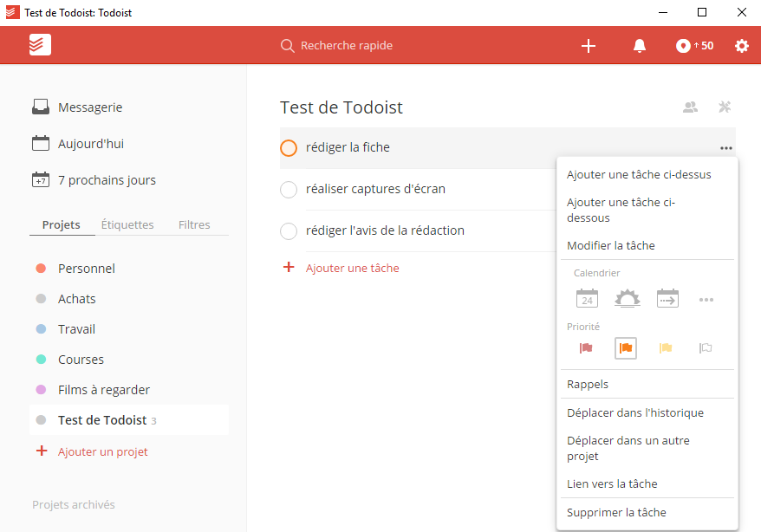Select Modifier la tâche menu entry

tap(610, 245)
